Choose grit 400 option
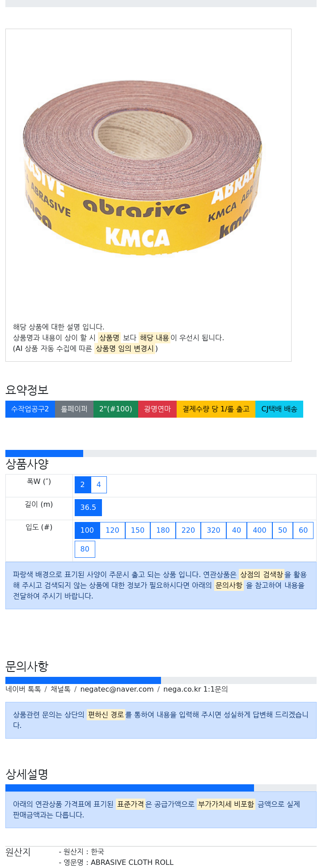The width and height of the screenshot is (322, 868). tap(259, 530)
